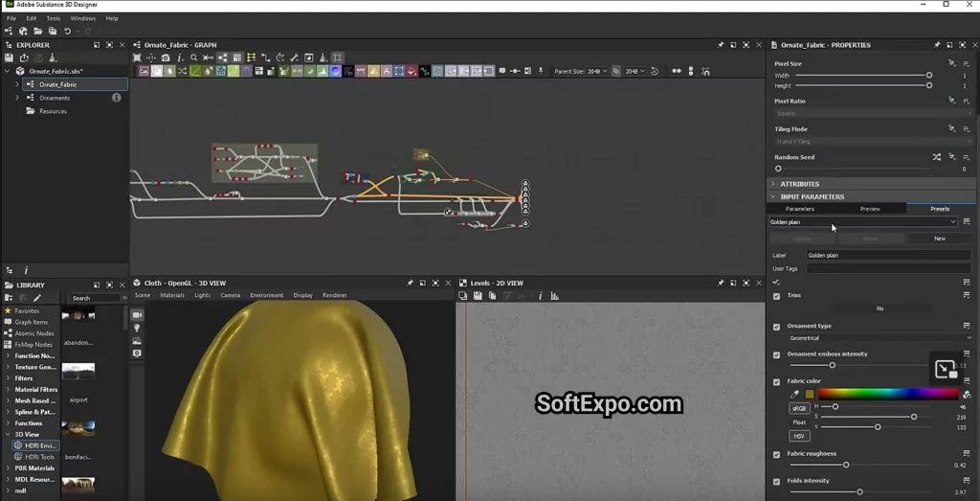Click the undo icon in main toolbar
The image size is (980, 501).
click(x=68, y=32)
